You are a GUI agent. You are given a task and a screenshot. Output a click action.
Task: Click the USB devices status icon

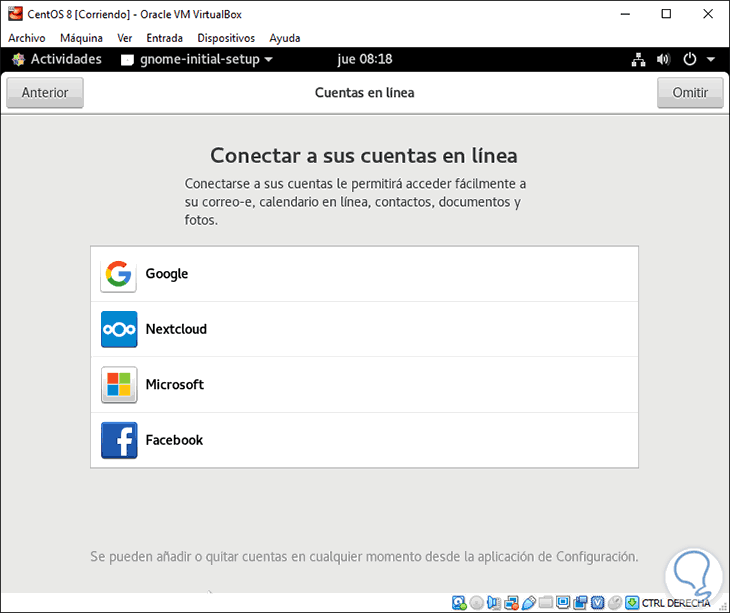click(x=528, y=603)
